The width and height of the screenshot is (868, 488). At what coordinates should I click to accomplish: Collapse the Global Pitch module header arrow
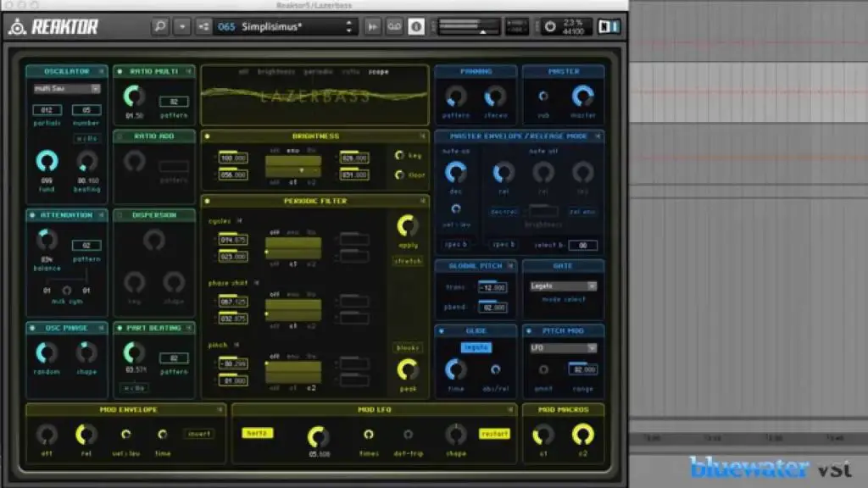point(509,266)
